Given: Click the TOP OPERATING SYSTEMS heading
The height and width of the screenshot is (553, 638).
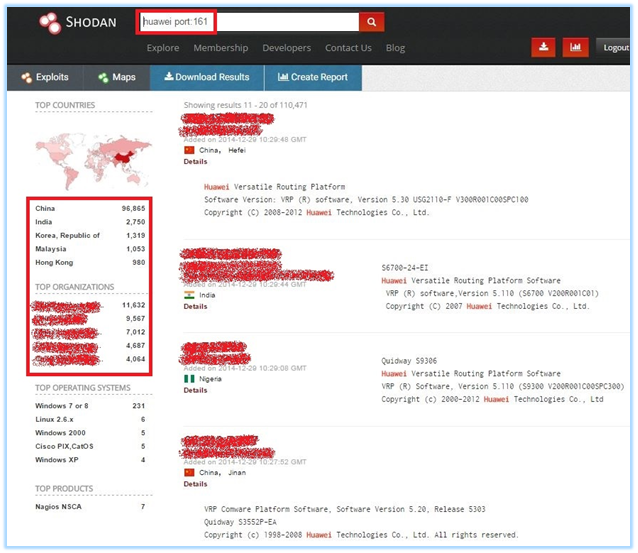Looking at the screenshot, I should click(x=83, y=388).
